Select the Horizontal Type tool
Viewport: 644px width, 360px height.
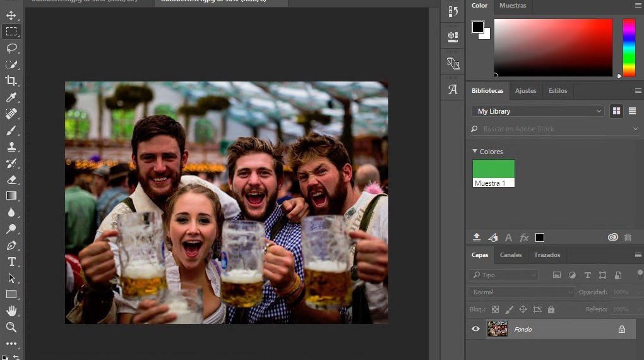pos(11,261)
